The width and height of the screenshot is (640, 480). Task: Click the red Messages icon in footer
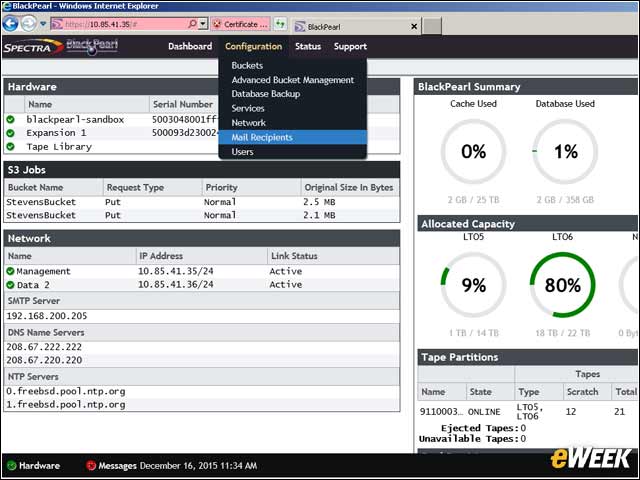(x=91, y=465)
